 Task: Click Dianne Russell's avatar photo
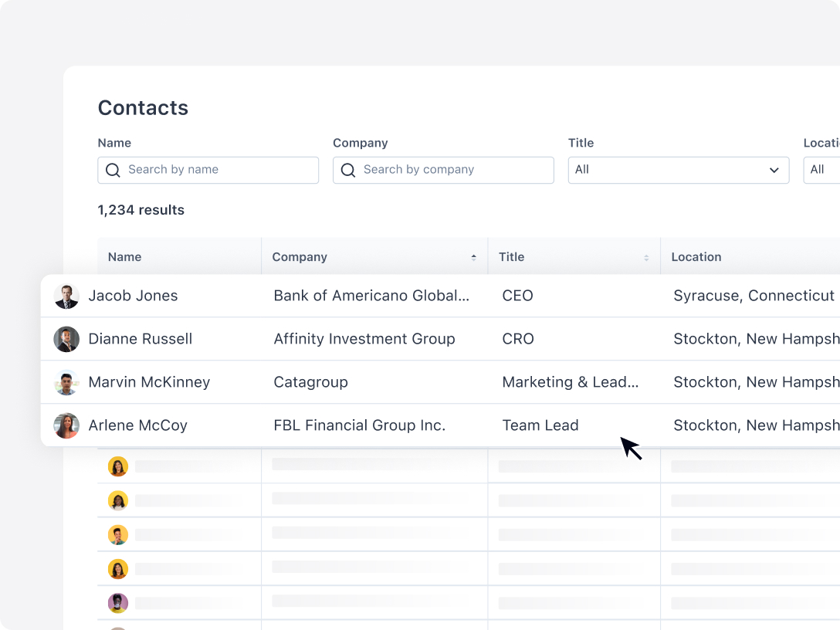pos(66,339)
